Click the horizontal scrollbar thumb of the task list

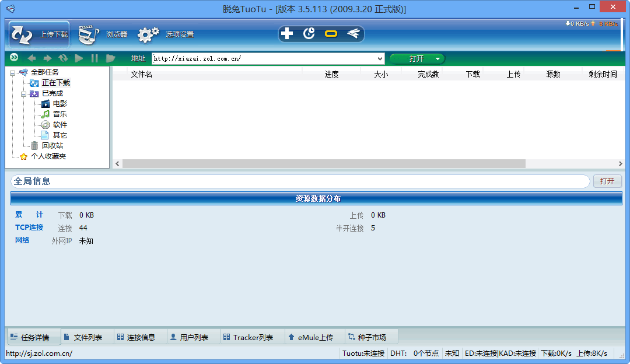[x=324, y=163]
